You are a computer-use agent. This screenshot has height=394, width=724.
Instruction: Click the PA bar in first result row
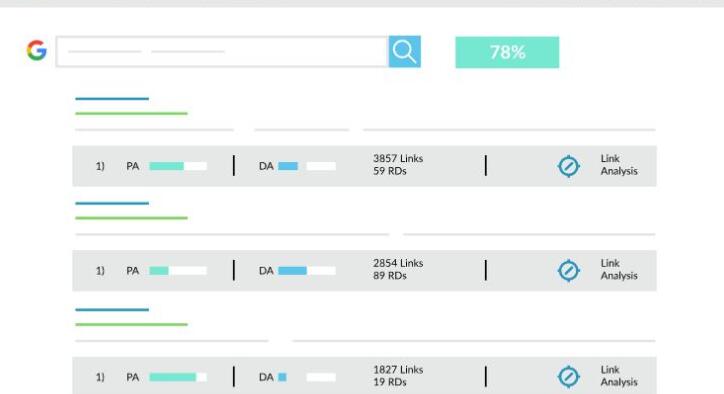pos(178,166)
